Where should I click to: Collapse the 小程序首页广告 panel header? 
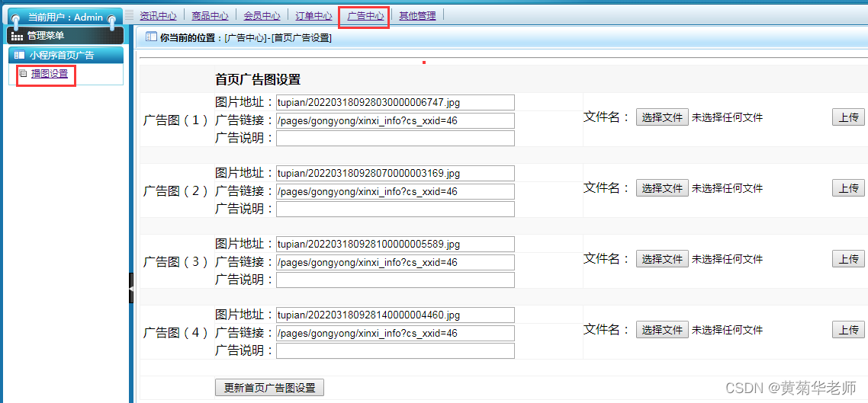click(x=66, y=56)
